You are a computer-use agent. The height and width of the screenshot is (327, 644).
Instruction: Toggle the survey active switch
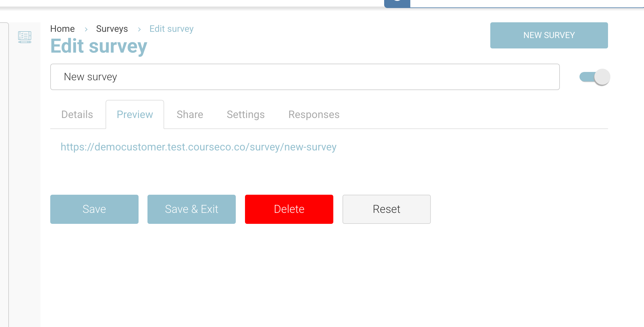pos(594,77)
